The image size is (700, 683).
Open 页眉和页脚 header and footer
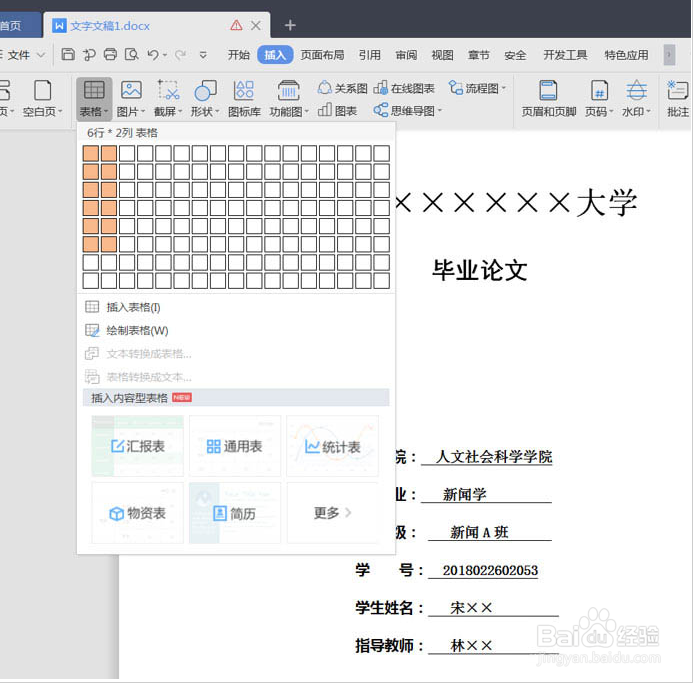[549, 99]
